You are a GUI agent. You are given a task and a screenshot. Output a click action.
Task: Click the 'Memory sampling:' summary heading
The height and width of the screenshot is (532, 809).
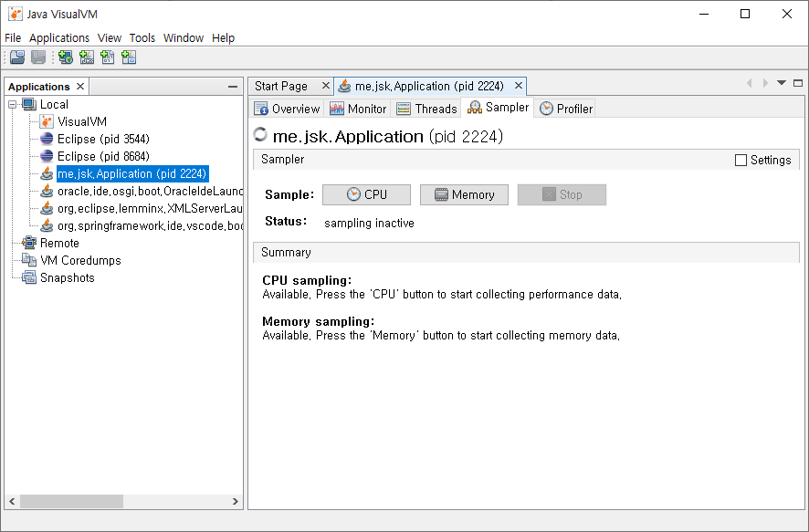click(319, 322)
